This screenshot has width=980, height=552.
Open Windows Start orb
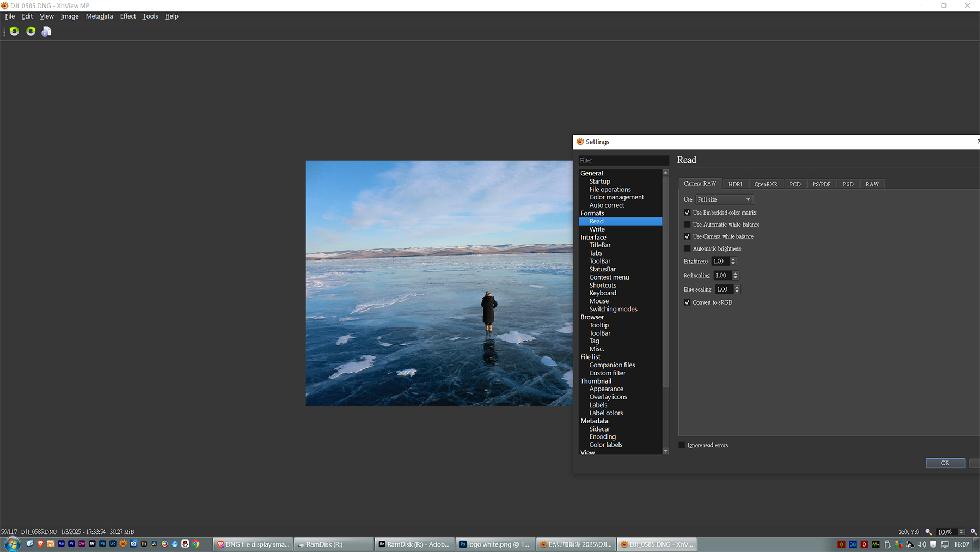tap(13, 544)
